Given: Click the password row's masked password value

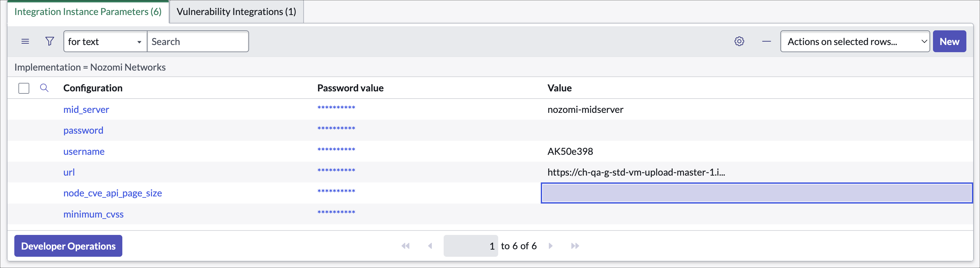Looking at the screenshot, I should (x=336, y=129).
